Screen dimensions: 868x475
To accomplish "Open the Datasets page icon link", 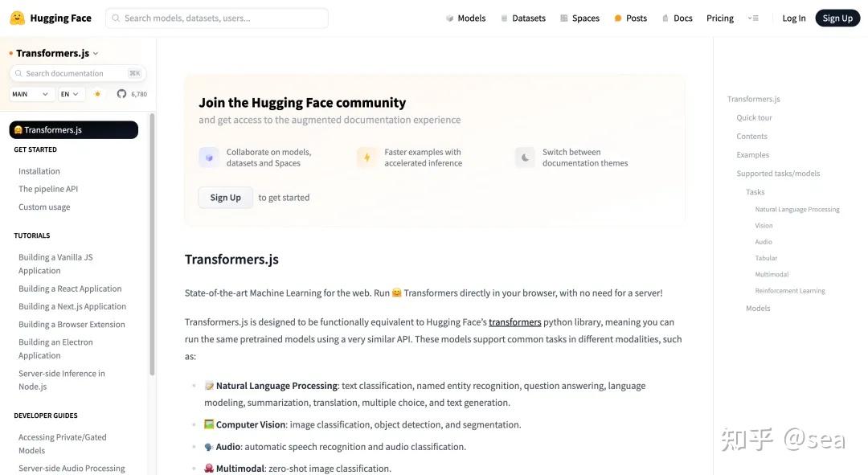I will click(x=504, y=18).
